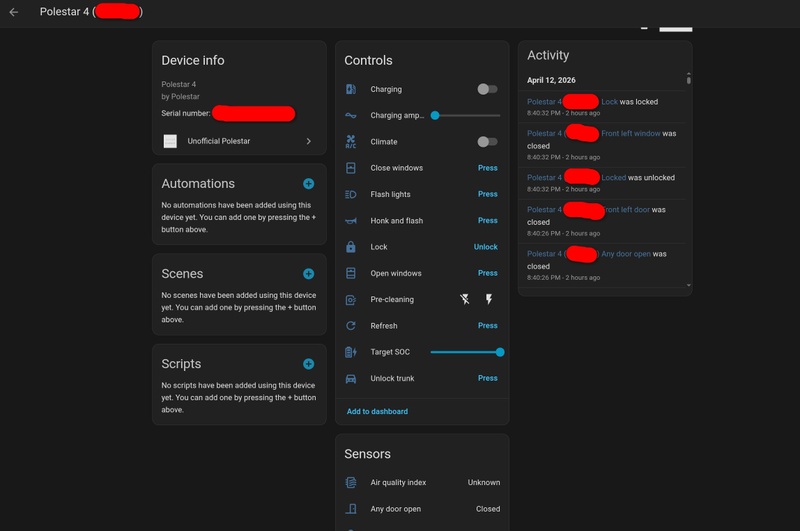This screenshot has height=531, width=800.
Task: Click the Pre-cleaning label
Action: 392,299
